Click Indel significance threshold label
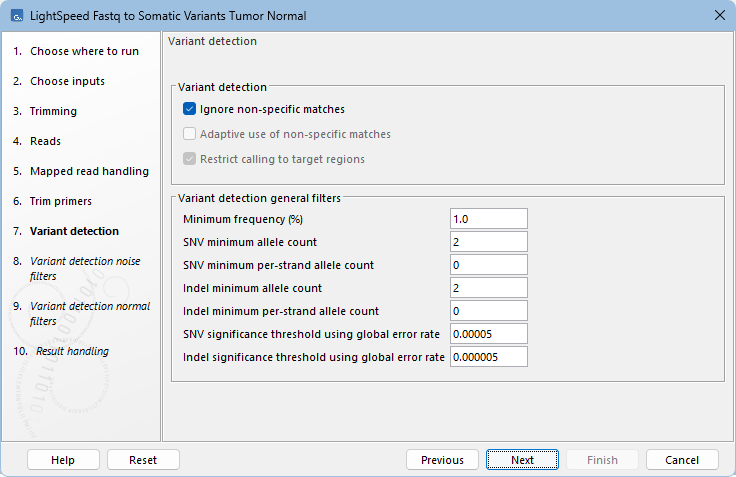Image resolution: width=736 pixels, height=477 pixels. pyautogui.click(x=314, y=357)
